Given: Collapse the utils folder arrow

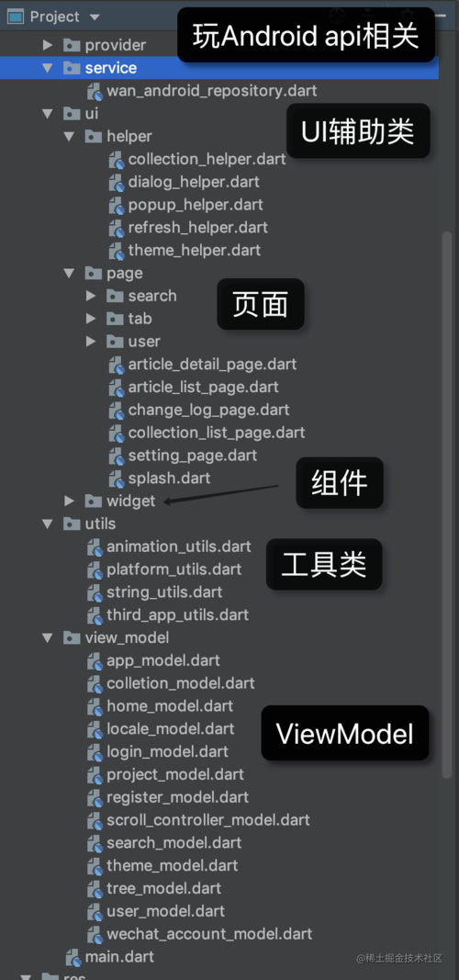Looking at the screenshot, I should click(x=48, y=524).
